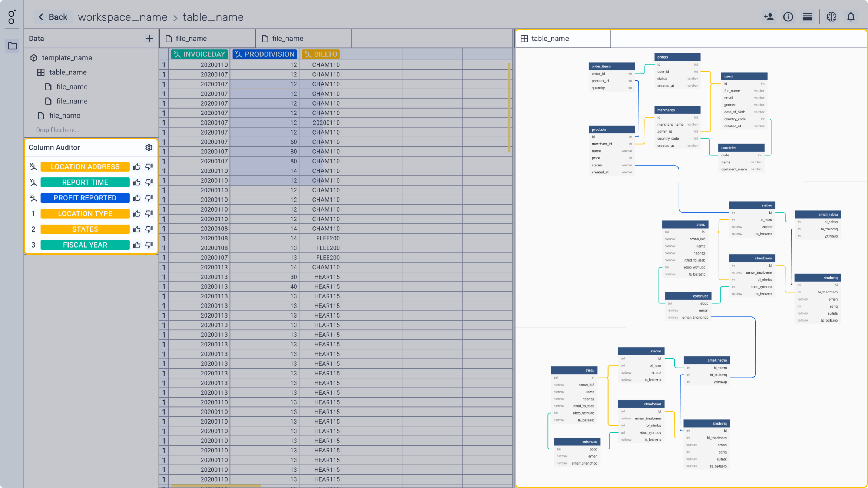Viewport: 868px width, 488px height.
Task: Open the add user icon
Action: point(769,17)
